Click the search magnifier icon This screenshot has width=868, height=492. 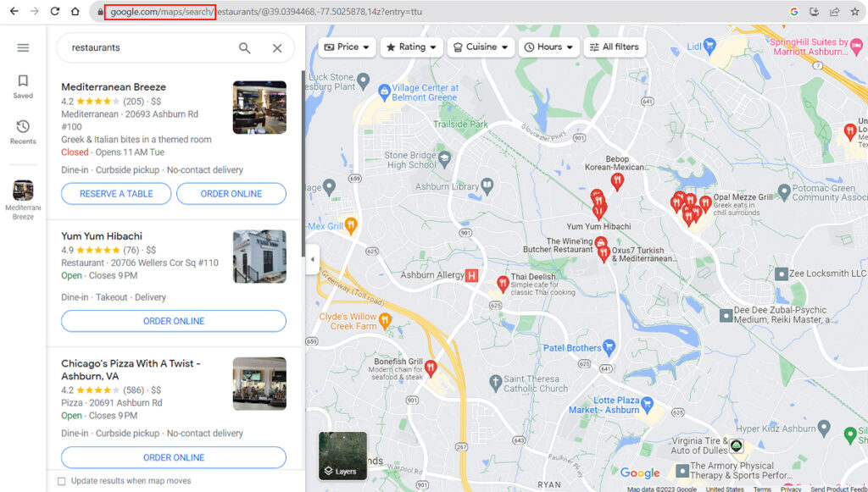click(x=244, y=48)
